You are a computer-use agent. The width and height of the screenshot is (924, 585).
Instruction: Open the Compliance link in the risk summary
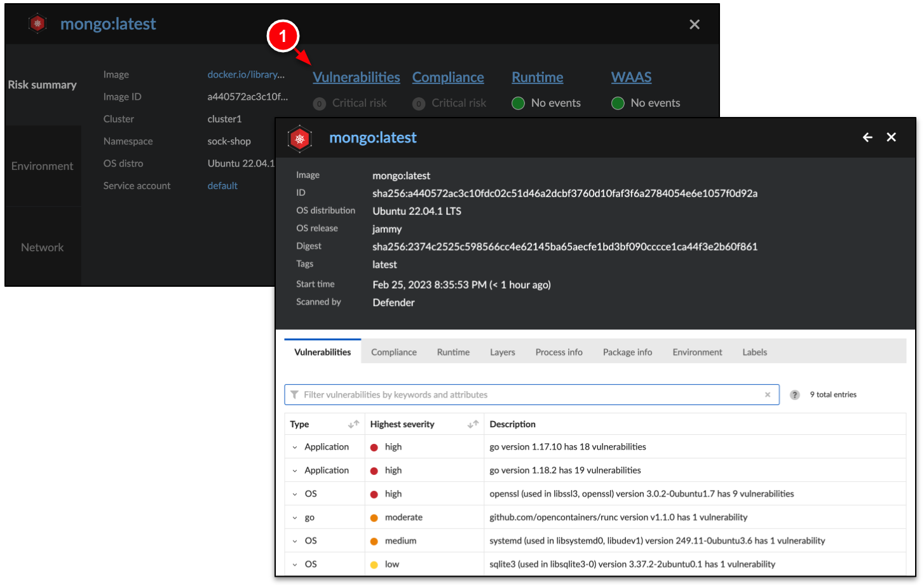(448, 78)
